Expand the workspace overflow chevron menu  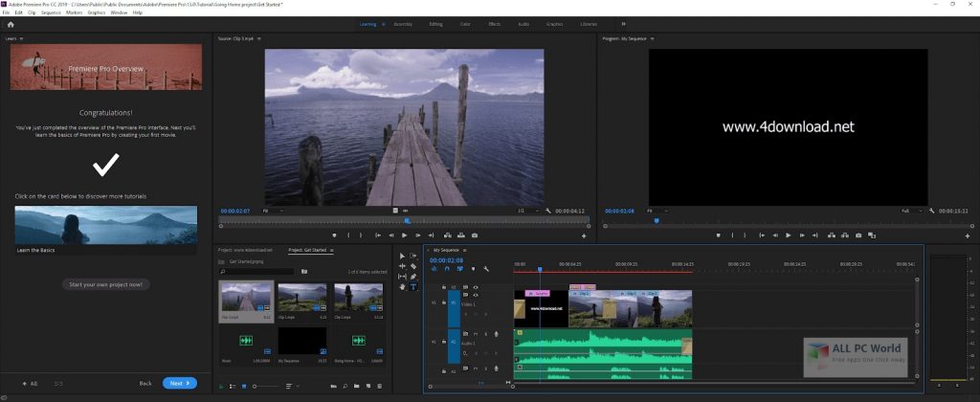pos(625,23)
